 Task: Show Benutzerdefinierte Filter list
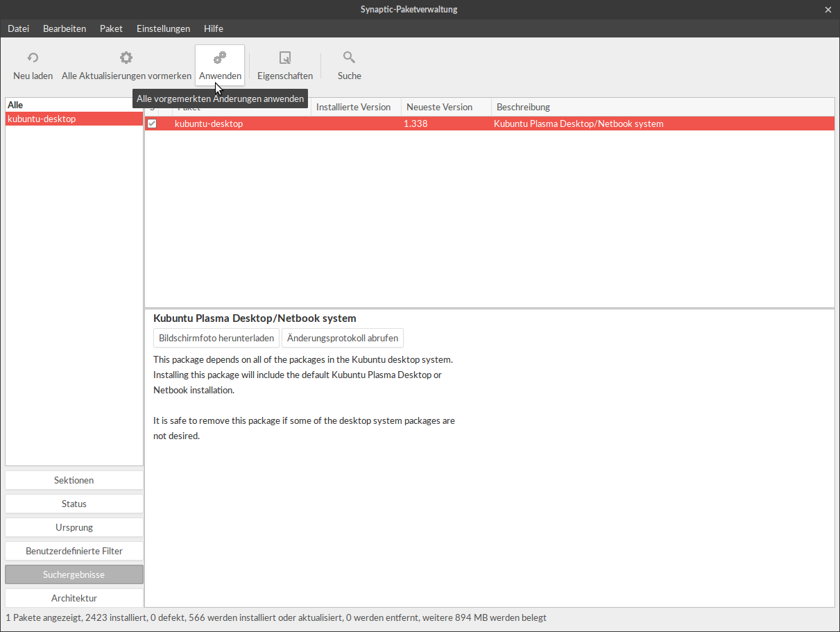pyautogui.click(x=74, y=551)
